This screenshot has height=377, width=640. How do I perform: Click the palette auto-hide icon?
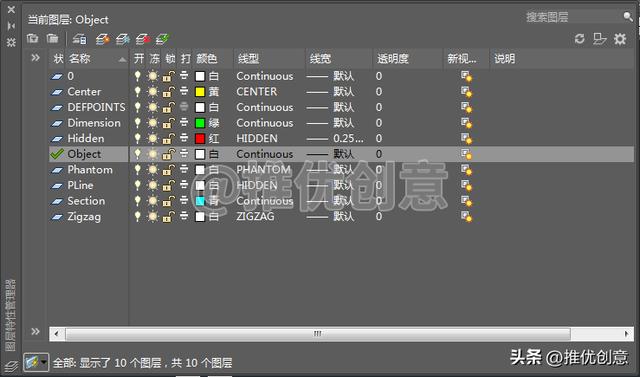tap(11, 26)
